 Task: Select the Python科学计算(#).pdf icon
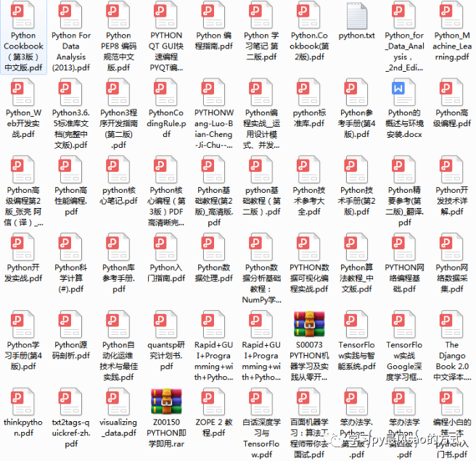click(70, 246)
